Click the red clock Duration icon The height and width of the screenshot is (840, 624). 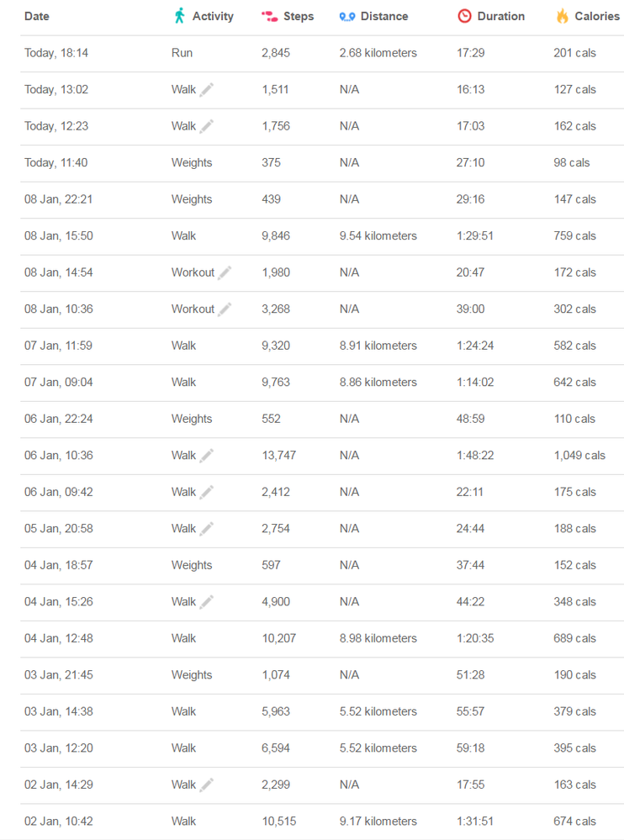pos(464,16)
